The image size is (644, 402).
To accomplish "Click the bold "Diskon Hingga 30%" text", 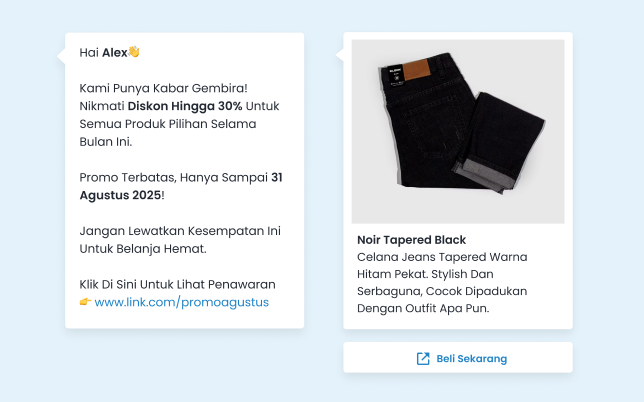I will pyautogui.click(x=185, y=105).
